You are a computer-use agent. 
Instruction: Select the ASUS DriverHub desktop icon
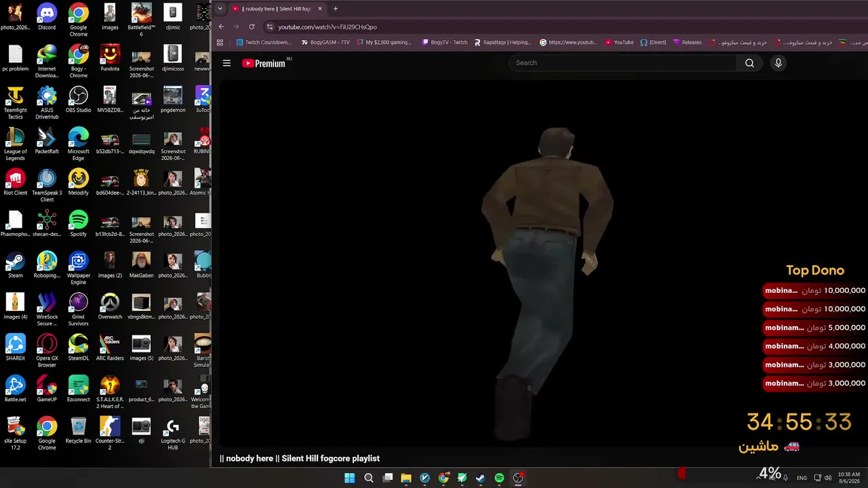point(47,103)
